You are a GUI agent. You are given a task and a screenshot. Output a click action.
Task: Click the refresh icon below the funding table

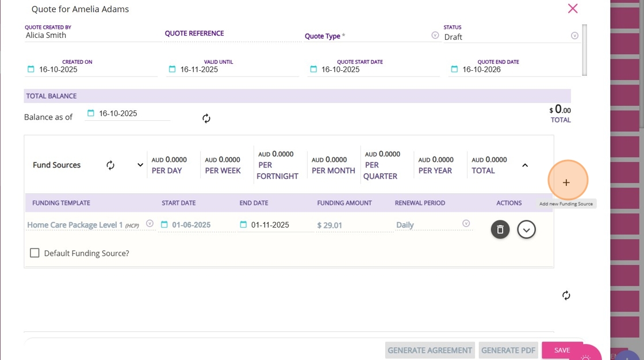click(566, 296)
